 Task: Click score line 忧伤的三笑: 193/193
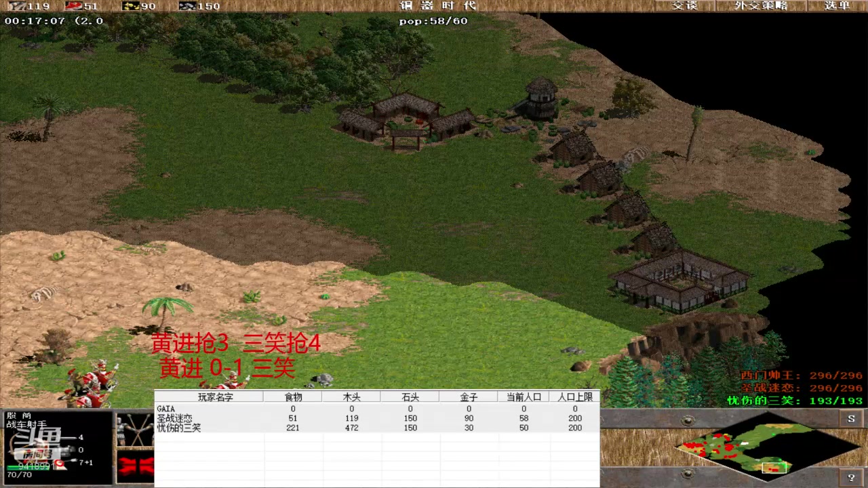click(x=795, y=401)
